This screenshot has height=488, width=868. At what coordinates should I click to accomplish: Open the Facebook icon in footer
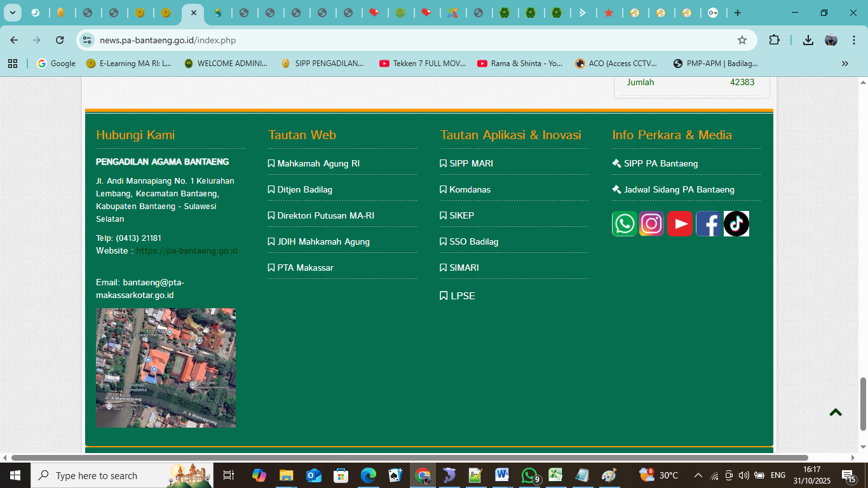(708, 224)
